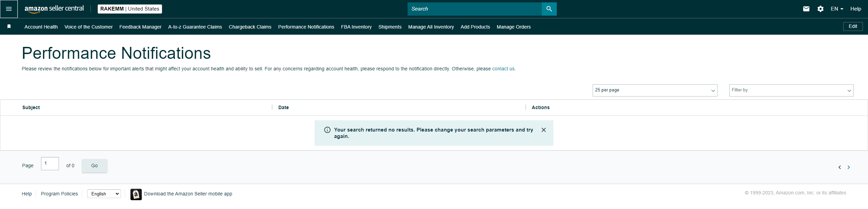Click the Amazon Seller mobile app icon
This screenshot has width=868, height=209.
click(136, 194)
